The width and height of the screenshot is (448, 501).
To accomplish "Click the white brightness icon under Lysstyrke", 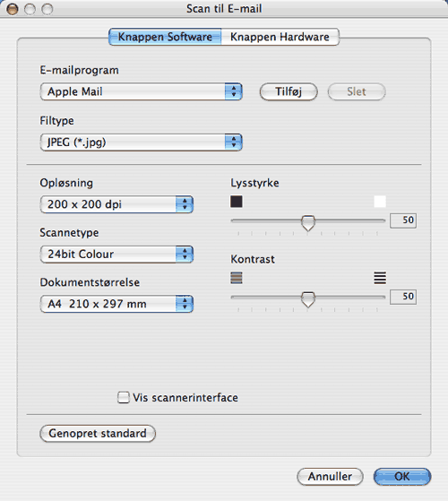I will coord(380,202).
